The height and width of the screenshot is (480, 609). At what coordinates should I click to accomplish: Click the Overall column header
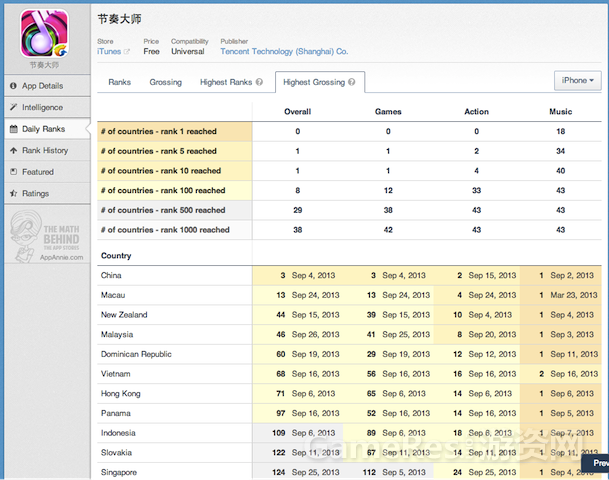[x=298, y=112]
